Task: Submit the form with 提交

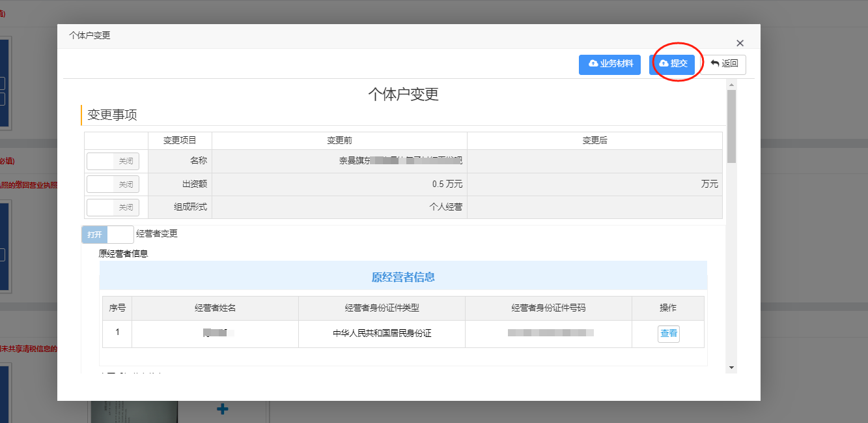Action: (x=672, y=64)
